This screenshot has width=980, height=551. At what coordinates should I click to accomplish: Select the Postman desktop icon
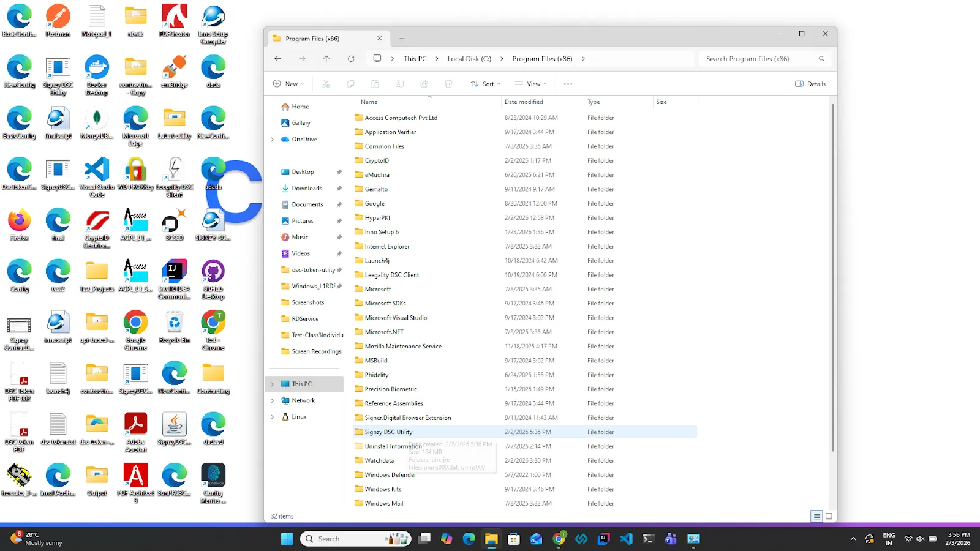58,21
